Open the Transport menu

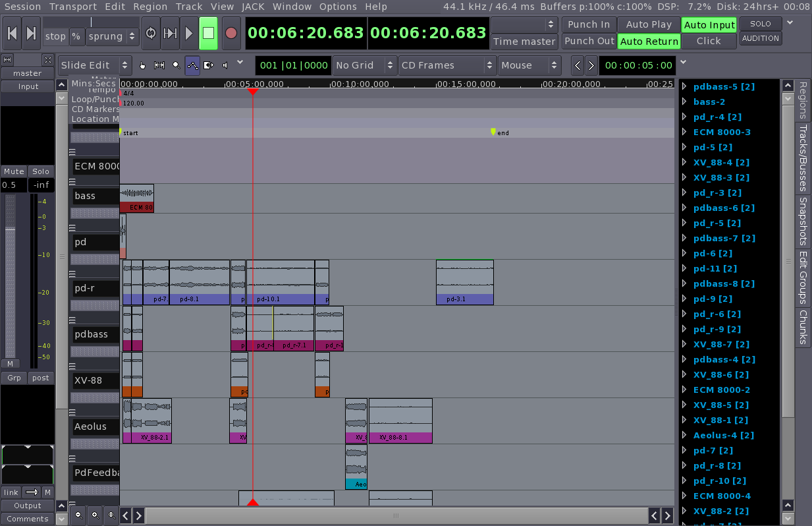(x=72, y=7)
